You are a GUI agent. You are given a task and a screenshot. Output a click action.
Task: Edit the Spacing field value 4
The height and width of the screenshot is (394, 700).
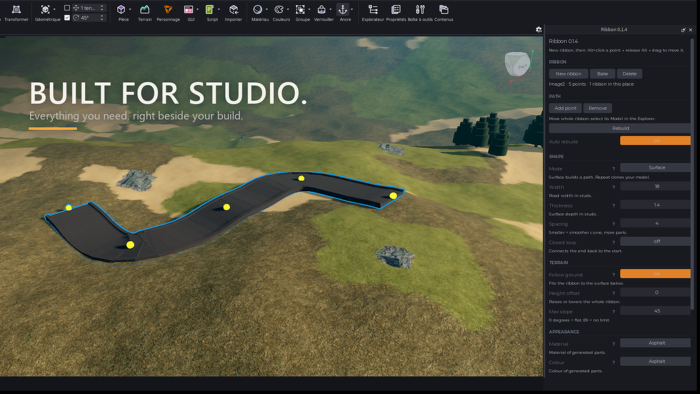655,223
